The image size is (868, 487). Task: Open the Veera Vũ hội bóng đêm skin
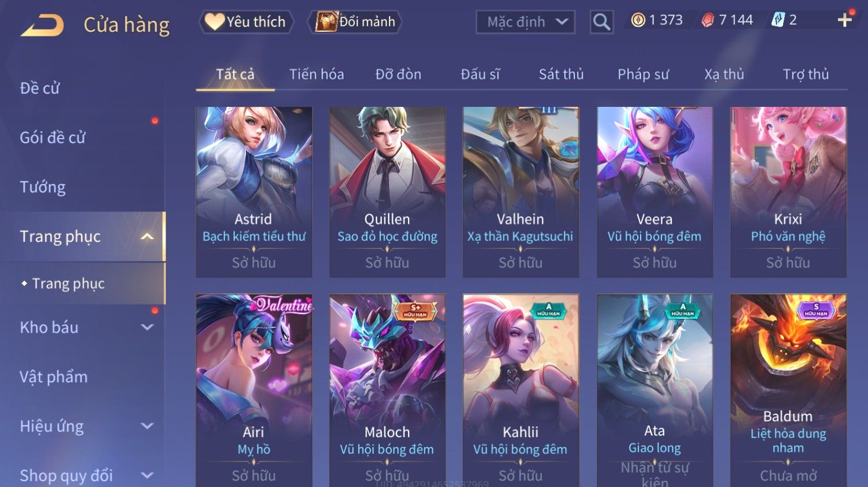(x=654, y=192)
